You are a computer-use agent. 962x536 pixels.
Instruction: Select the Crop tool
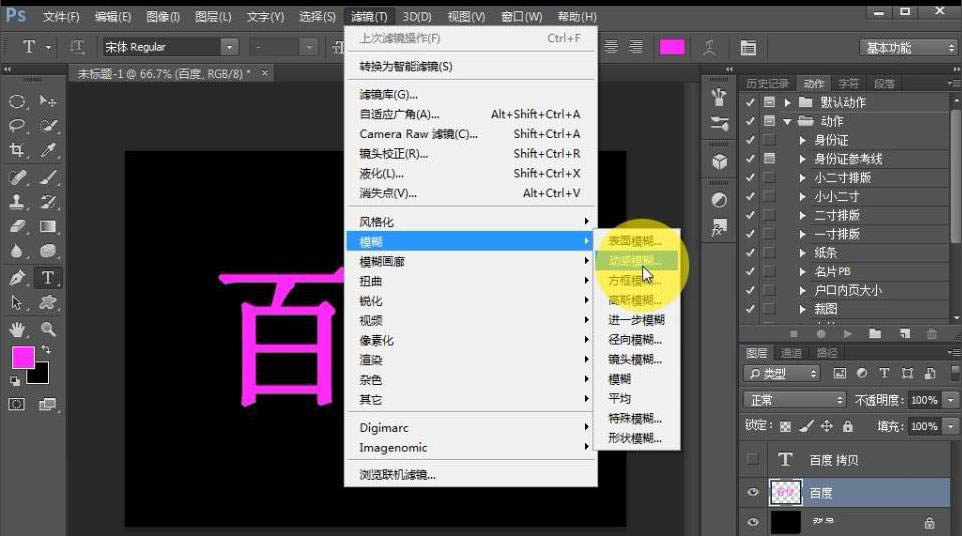coord(17,150)
